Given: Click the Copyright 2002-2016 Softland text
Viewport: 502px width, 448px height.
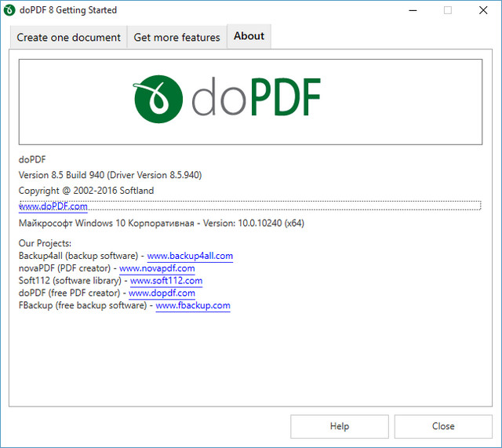Looking at the screenshot, I should point(86,191).
